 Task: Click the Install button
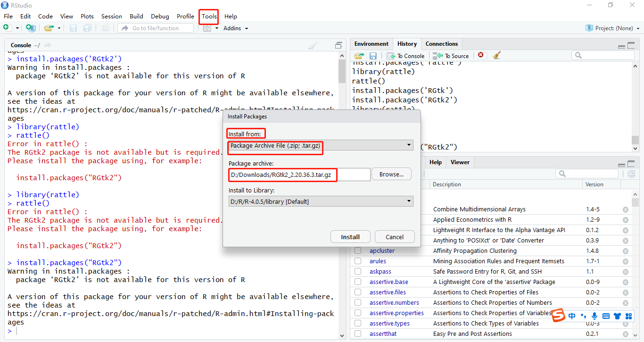point(350,236)
